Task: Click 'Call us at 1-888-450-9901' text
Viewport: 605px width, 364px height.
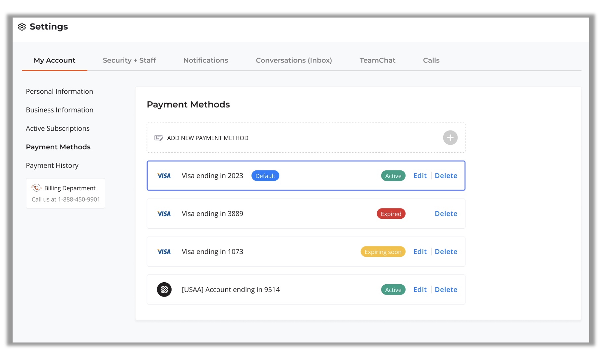Action: (66, 199)
